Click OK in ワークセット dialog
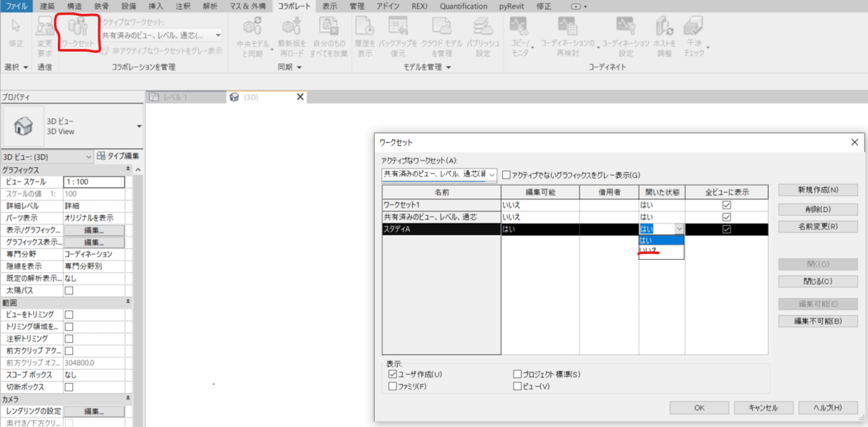Viewport: 868px width, 427px height. click(x=699, y=407)
